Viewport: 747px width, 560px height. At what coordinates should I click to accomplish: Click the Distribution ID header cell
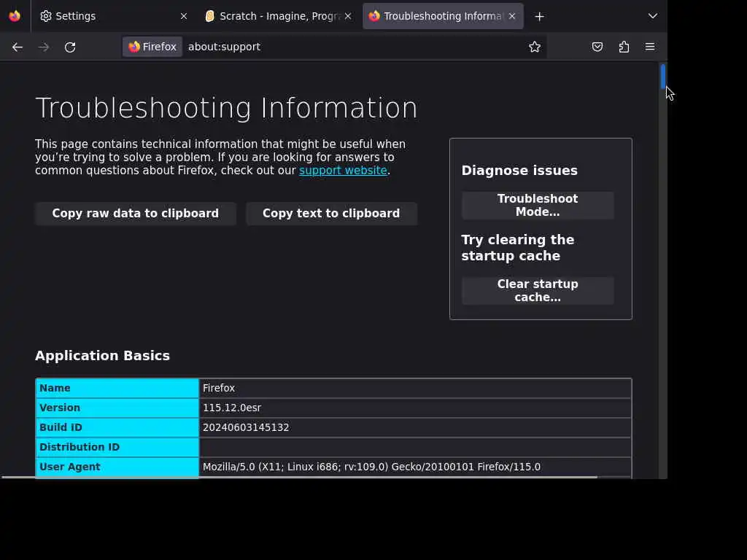117,447
